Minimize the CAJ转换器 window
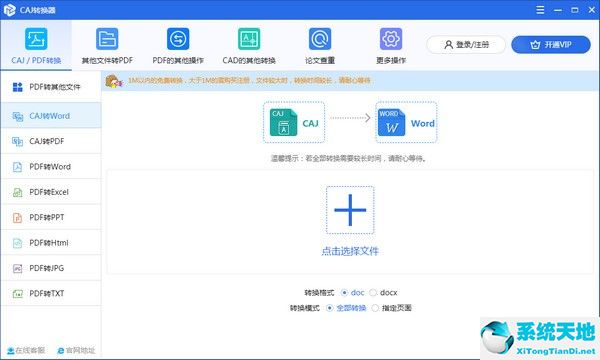The image size is (600, 360). point(558,10)
